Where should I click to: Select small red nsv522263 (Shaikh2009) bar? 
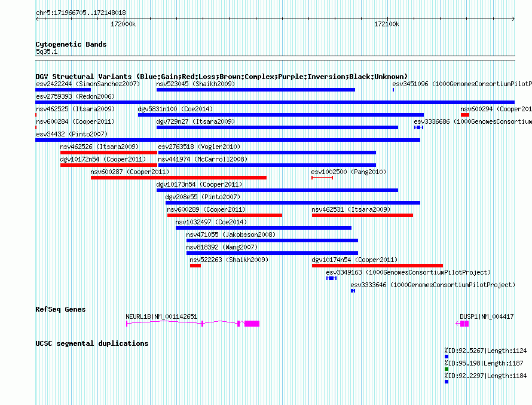click(195, 266)
